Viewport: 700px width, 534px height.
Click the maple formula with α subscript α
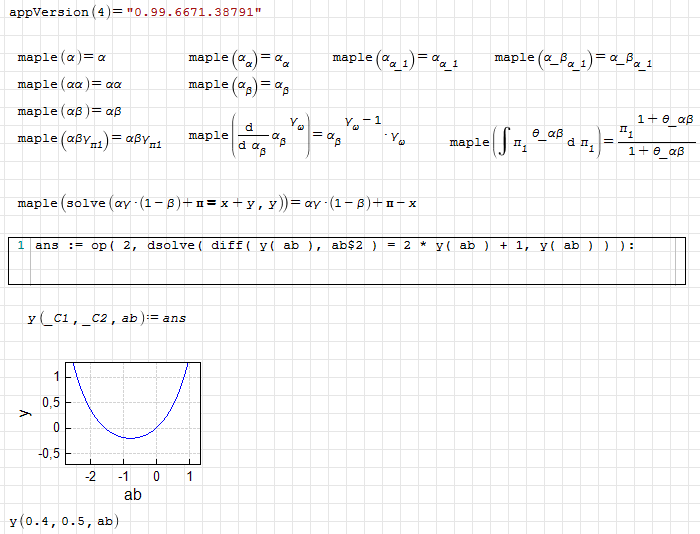pyautogui.click(x=240, y=59)
